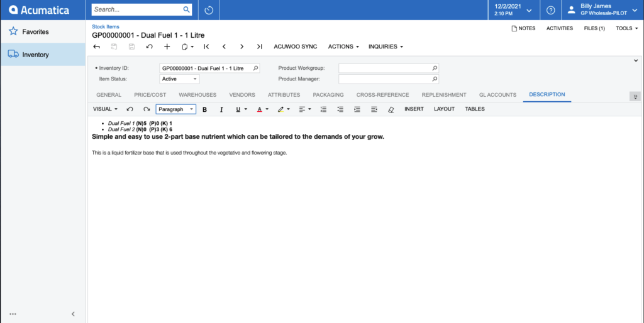The width and height of the screenshot is (644, 323).
Task: Go back using the arrow icon
Action: [96, 47]
